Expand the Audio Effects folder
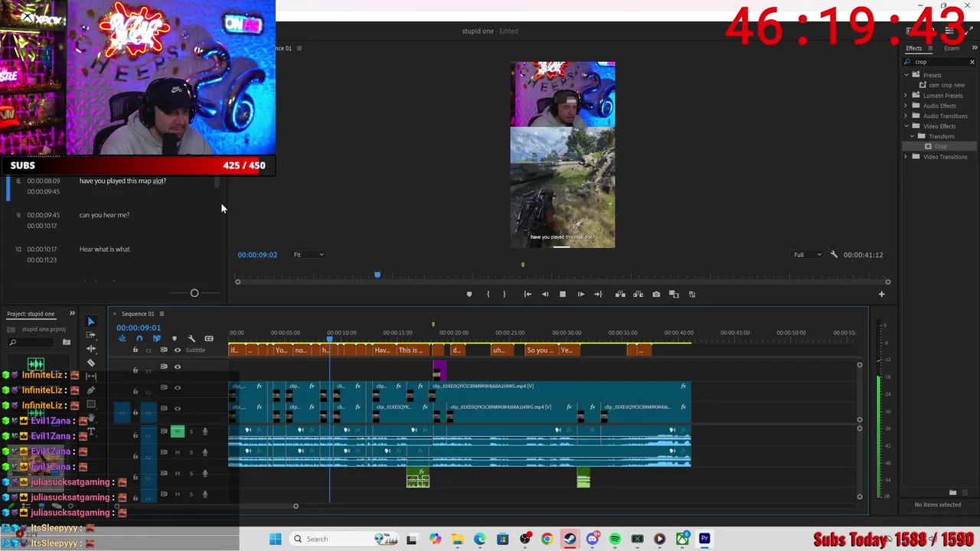 click(906, 106)
